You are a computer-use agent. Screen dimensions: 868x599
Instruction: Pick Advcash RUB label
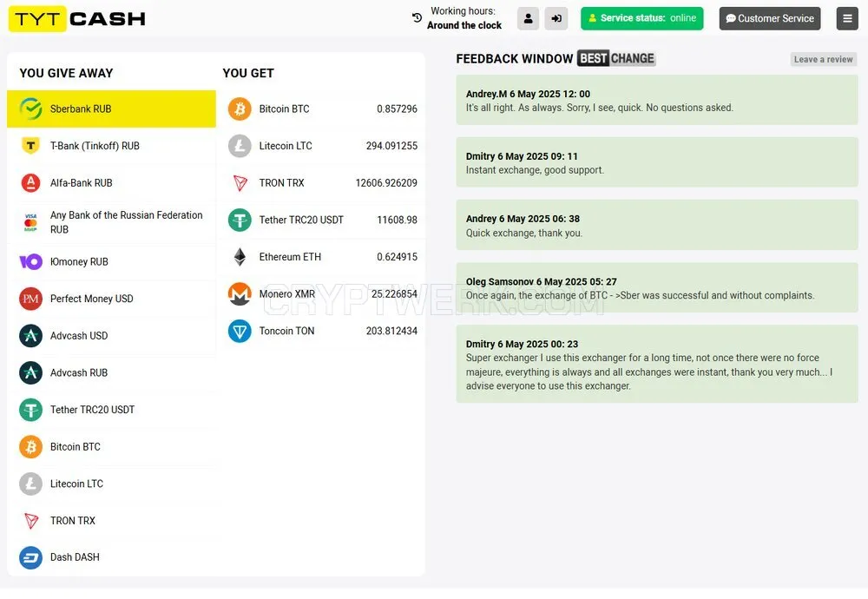[79, 372]
